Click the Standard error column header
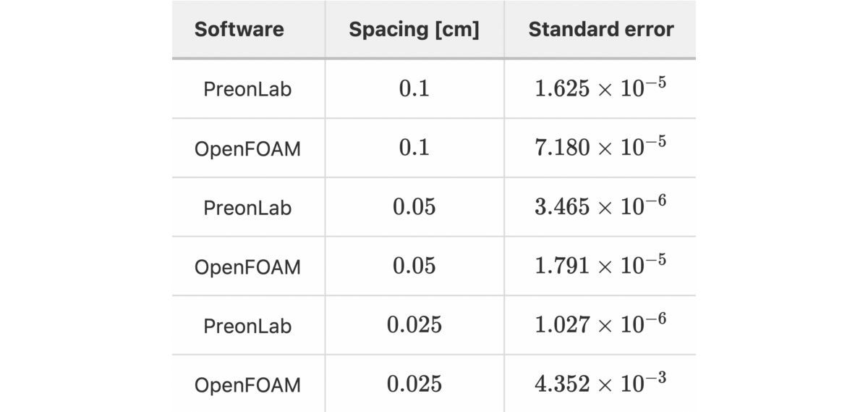The width and height of the screenshot is (868, 412). click(x=600, y=30)
